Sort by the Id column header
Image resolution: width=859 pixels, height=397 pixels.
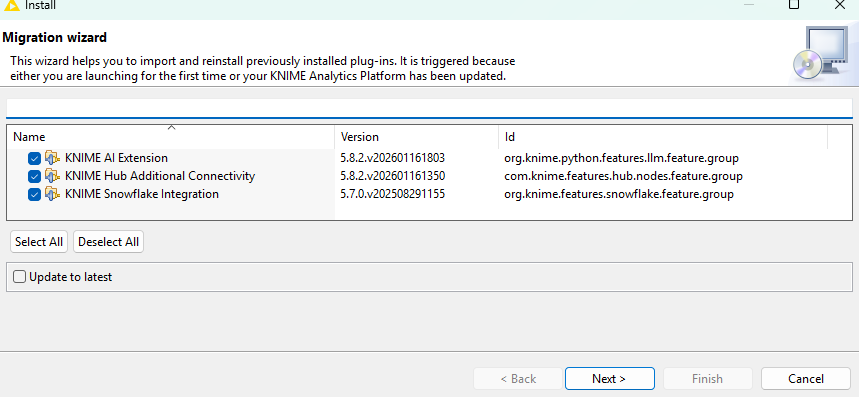[x=663, y=137]
